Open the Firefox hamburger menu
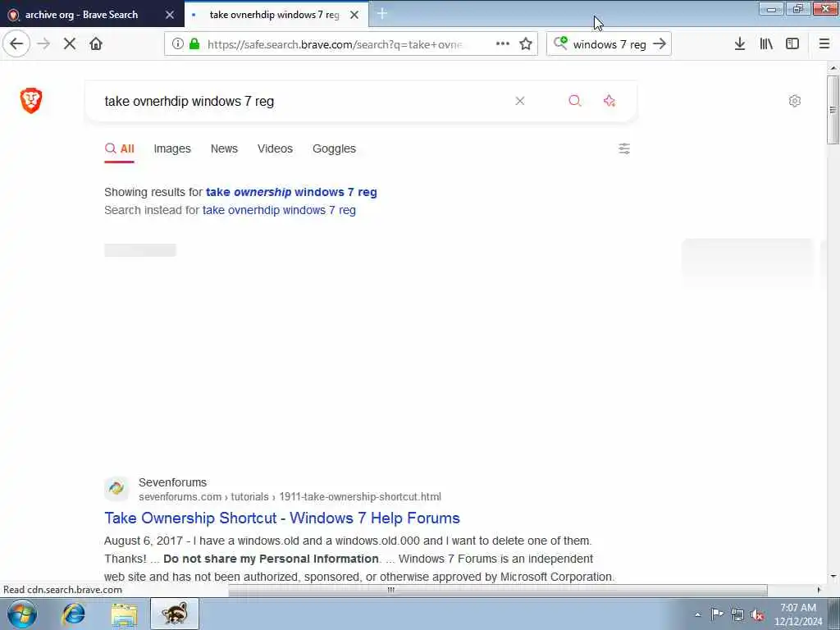 pyautogui.click(x=824, y=44)
